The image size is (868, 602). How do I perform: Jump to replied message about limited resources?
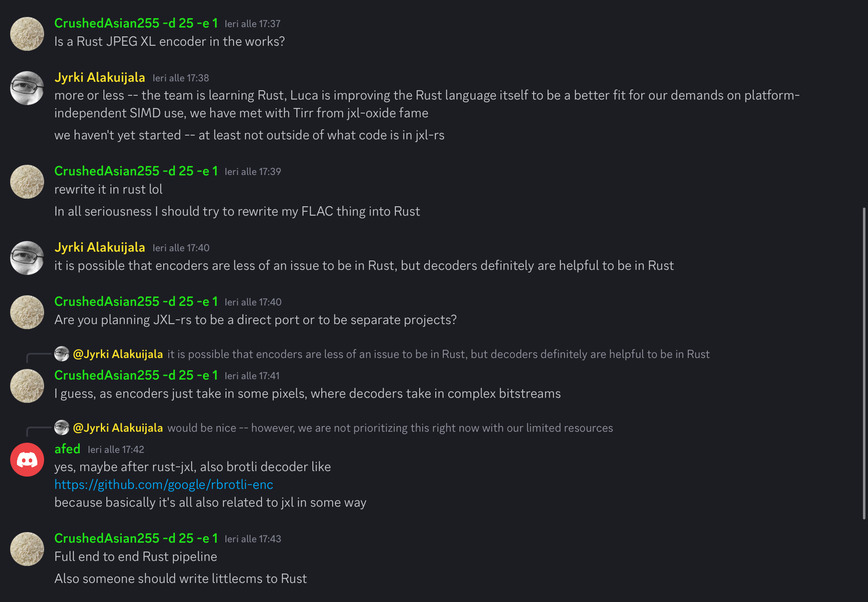(x=390, y=428)
